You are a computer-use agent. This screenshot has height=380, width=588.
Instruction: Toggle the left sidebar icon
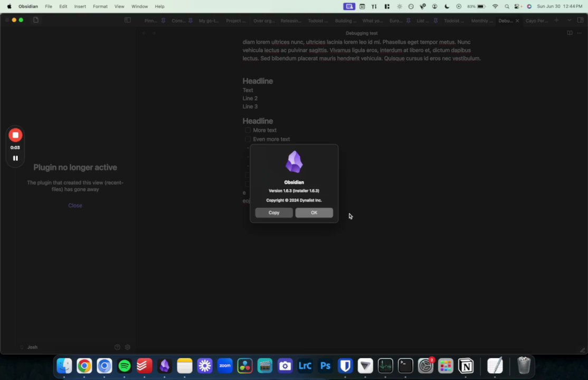[128, 20]
